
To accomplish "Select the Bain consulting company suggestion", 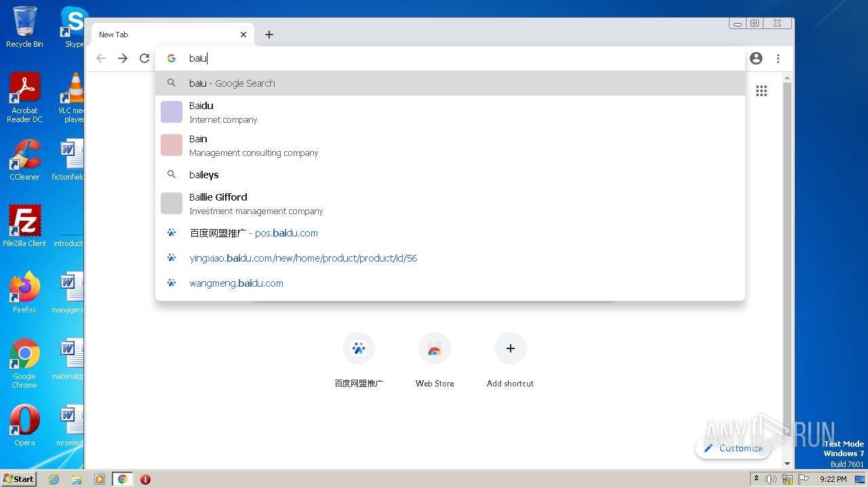I will pyautogui.click(x=450, y=146).
